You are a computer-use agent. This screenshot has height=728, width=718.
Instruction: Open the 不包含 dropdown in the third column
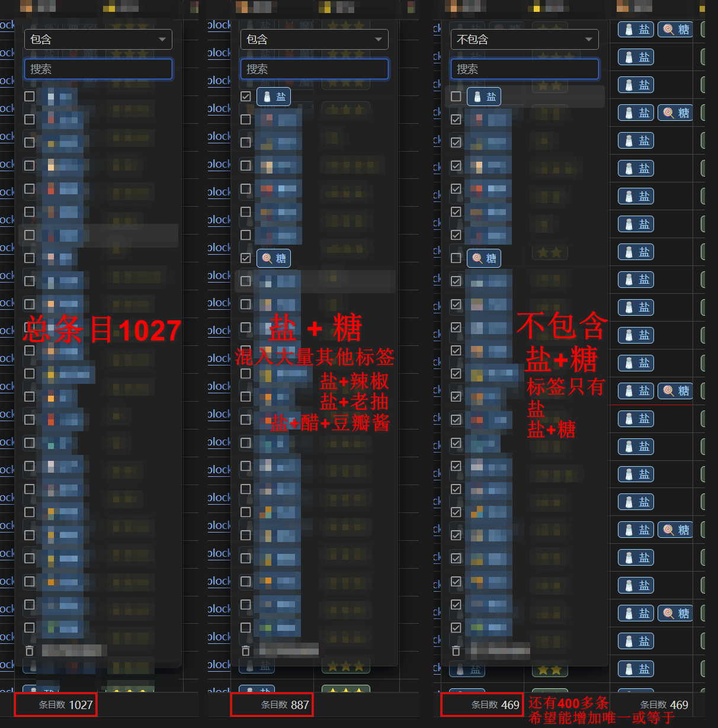(x=524, y=39)
